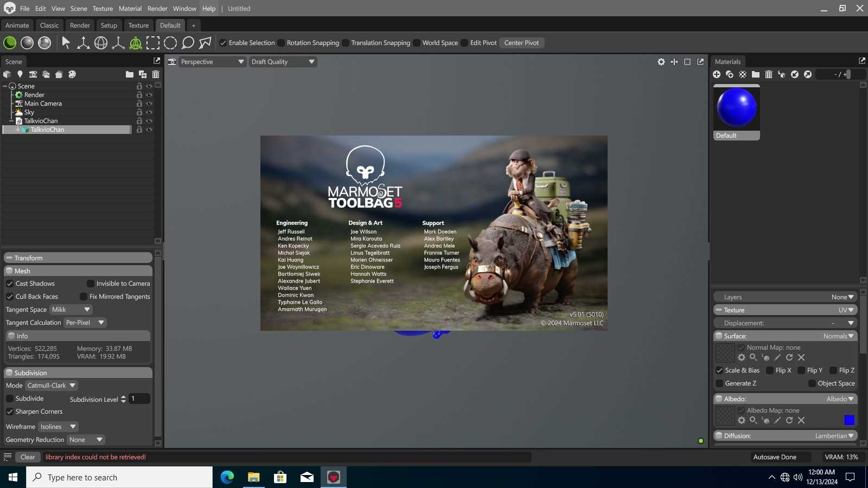This screenshot has height=488, width=868.
Task: Open the Perspective camera dropdown
Action: (212, 62)
